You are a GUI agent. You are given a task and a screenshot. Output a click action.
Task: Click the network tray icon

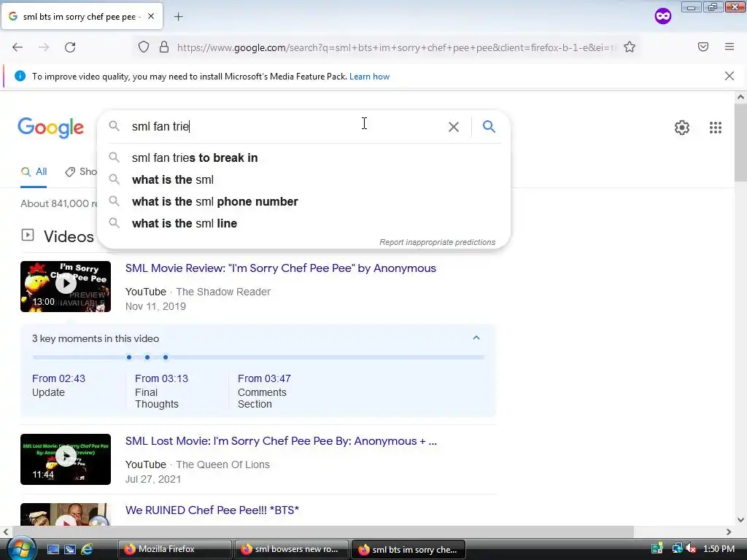tap(677, 548)
